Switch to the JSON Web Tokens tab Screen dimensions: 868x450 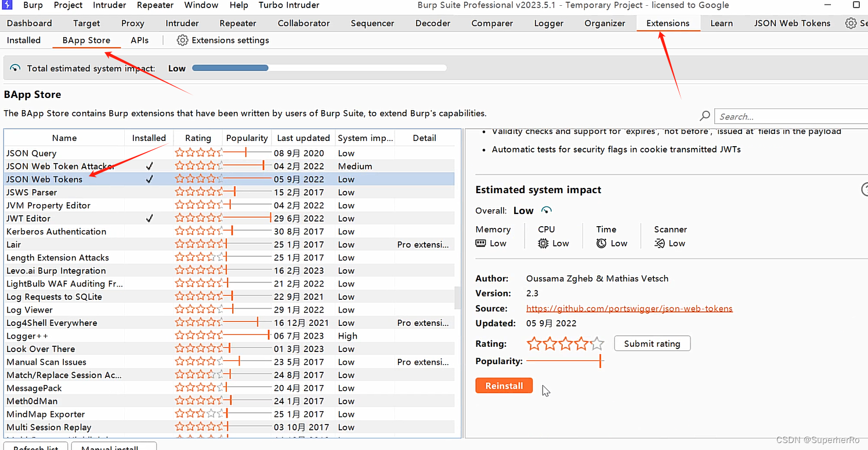tap(792, 23)
